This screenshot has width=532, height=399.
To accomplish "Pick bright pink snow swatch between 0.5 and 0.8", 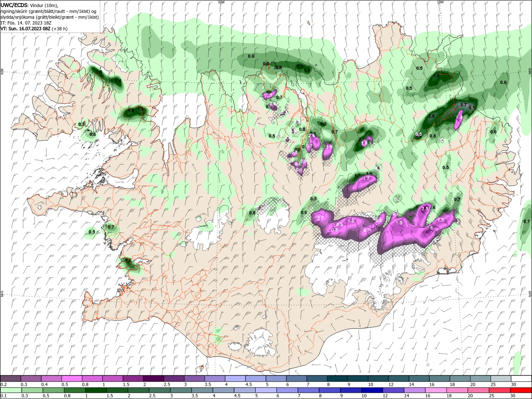I will pos(71,379).
